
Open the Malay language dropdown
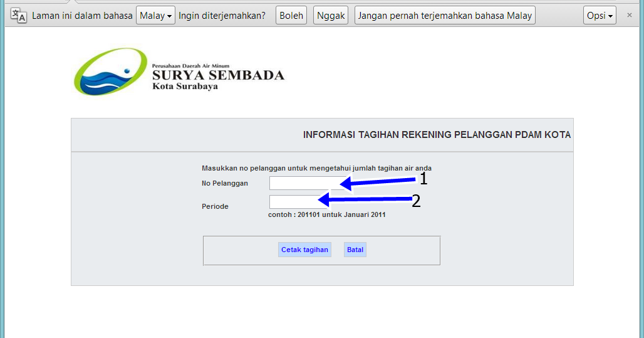[155, 16]
